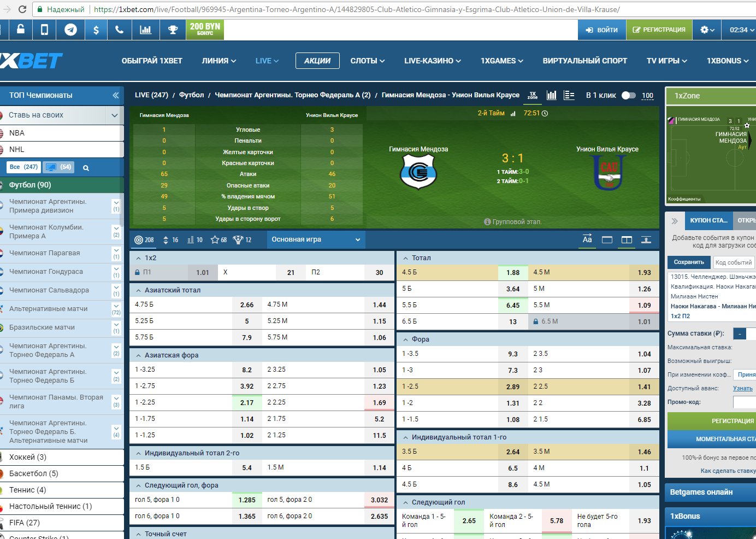The height and width of the screenshot is (539, 756).
Task: Open the mobile apps phone icon
Action: coord(44,30)
